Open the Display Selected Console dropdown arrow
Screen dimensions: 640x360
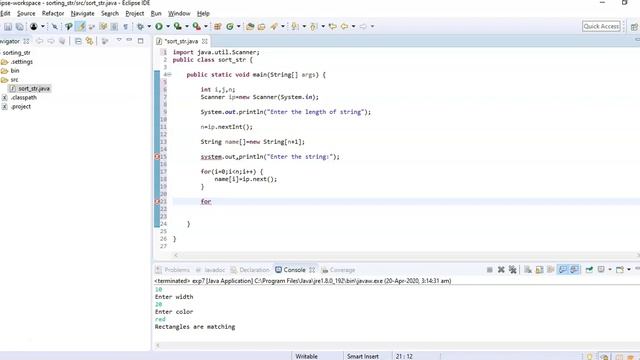(610, 270)
